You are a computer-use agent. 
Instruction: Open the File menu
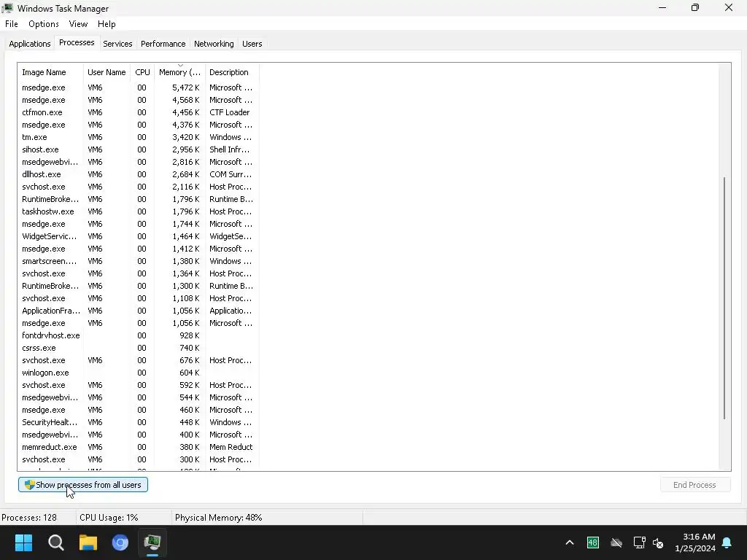pyautogui.click(x=12, y=24)
